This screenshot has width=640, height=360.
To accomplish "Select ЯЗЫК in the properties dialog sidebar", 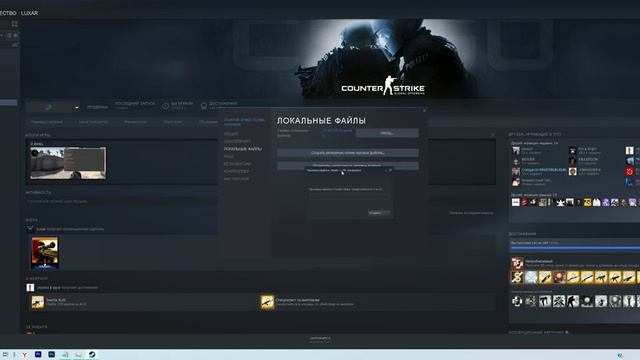I will 229,156.
